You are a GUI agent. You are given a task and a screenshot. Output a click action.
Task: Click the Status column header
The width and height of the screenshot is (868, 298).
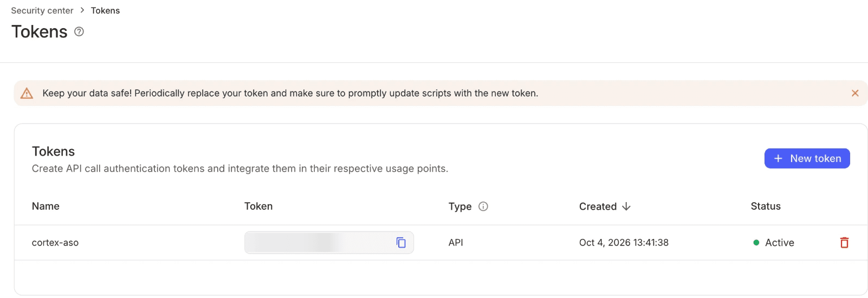click(766, 206)
